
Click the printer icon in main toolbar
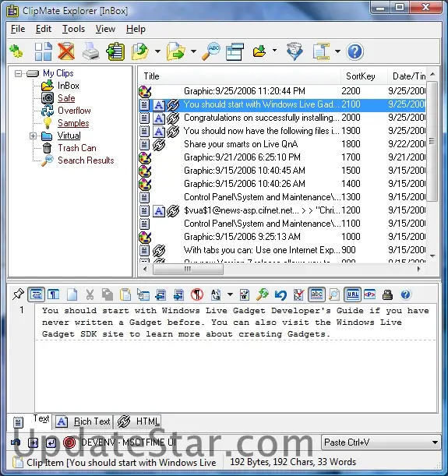(x=90, y=51)
